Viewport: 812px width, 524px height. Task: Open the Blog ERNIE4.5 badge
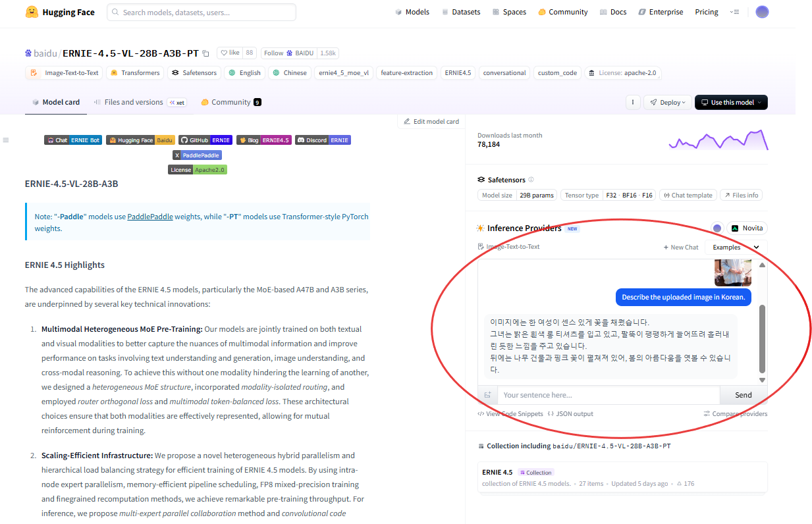[x=264, y=140]
